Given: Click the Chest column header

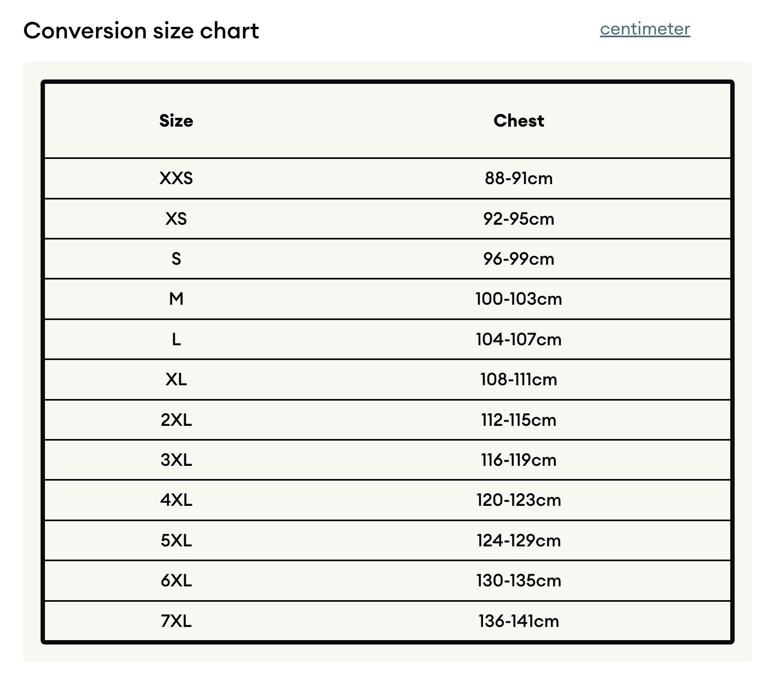Looking at the screenshot, I should point(519,121).
